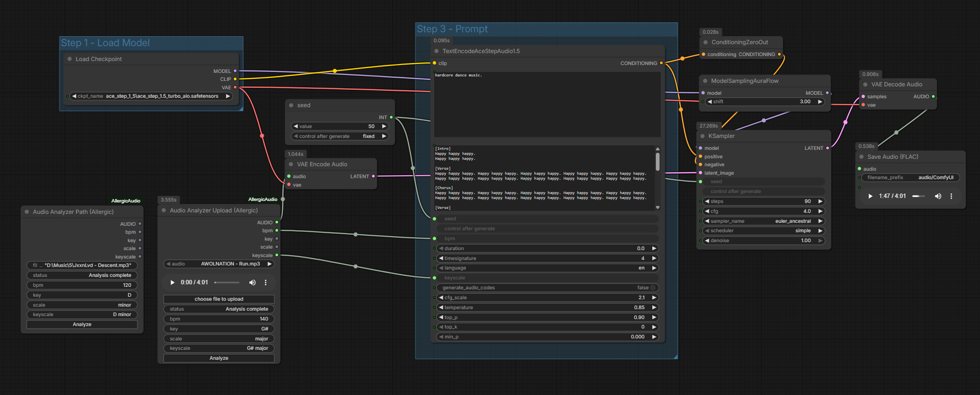Select the 'Step 1 - Load Model' group title
The image size is (980, 395).
click(x=105, y=43)
